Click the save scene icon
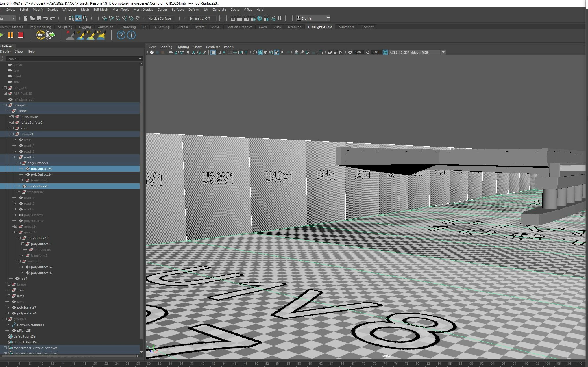This screenshot has width=588, height=367. (39, 18)
